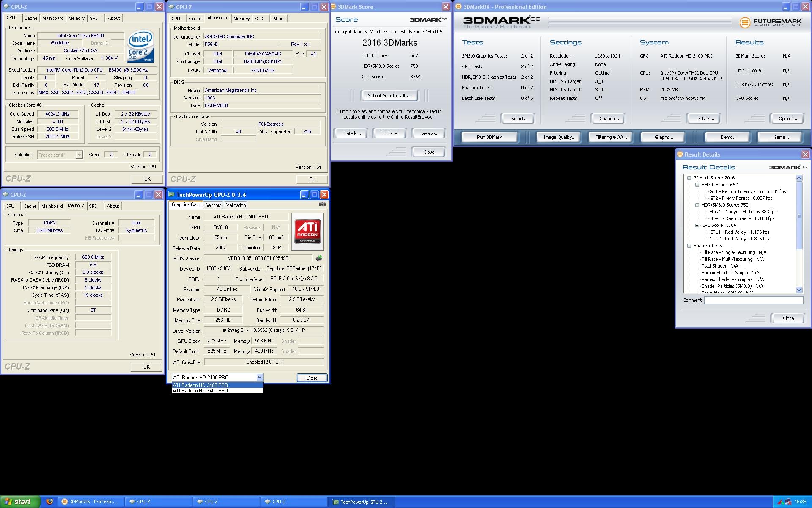Open Cache tab in CPU-Z window showing Processor

pyautogui.click(x=30, y=18)
